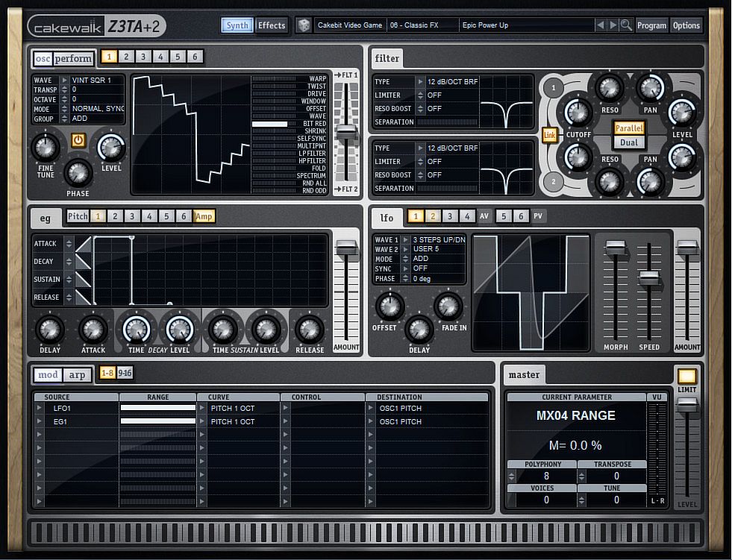
Task: Go to previous preset arrow
Action: [x=601, y=25]
